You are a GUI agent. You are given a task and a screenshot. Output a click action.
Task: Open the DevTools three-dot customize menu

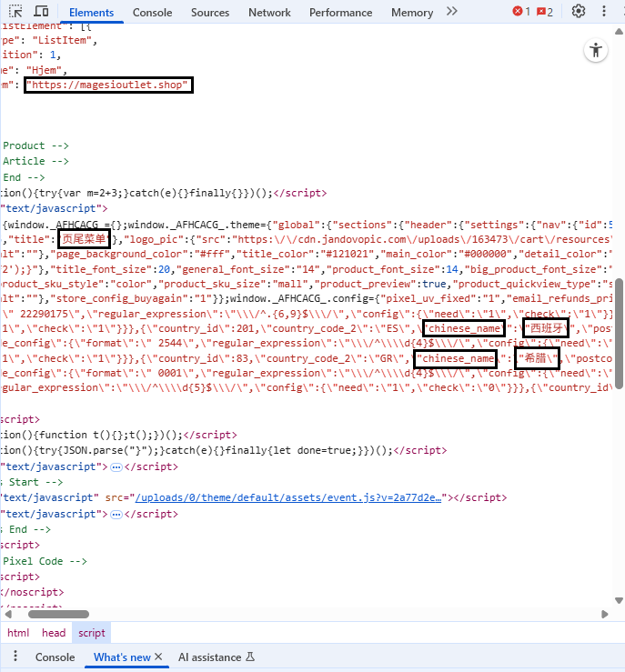(x=603, y=11)
